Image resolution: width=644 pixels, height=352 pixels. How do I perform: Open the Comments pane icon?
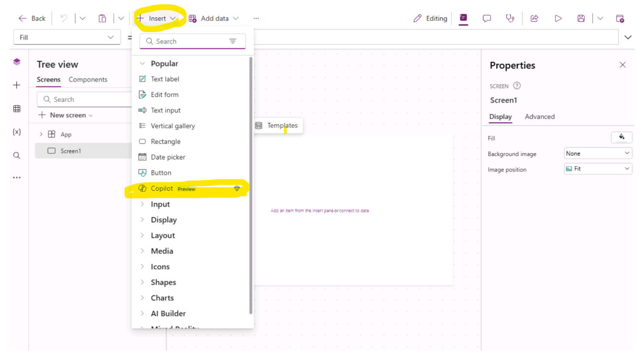coord(487,18)
